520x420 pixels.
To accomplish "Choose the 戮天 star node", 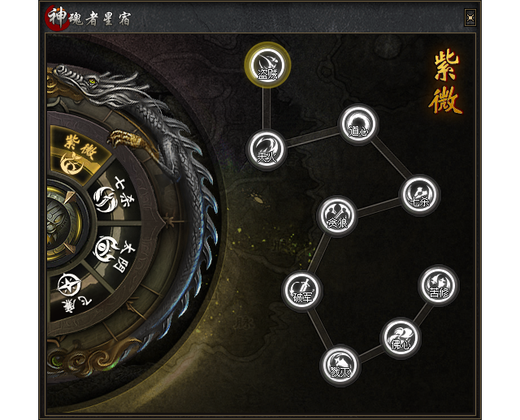I will coord(340,366).
